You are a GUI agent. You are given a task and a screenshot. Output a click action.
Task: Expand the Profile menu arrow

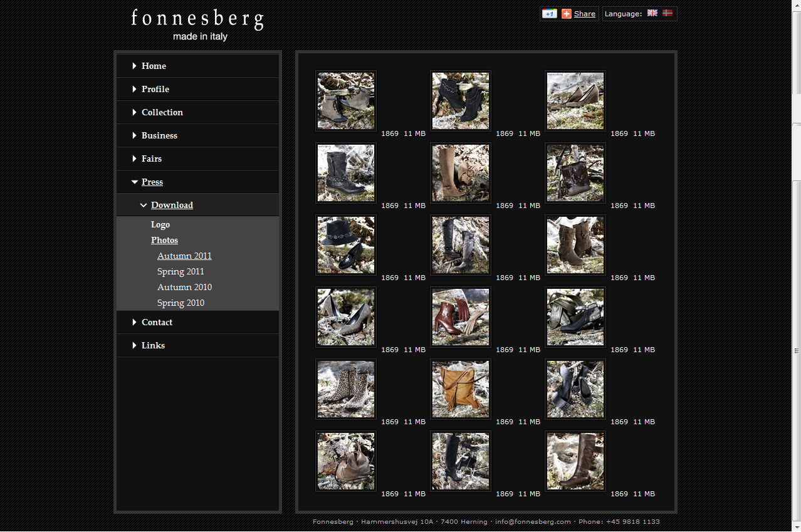[135, 89]
